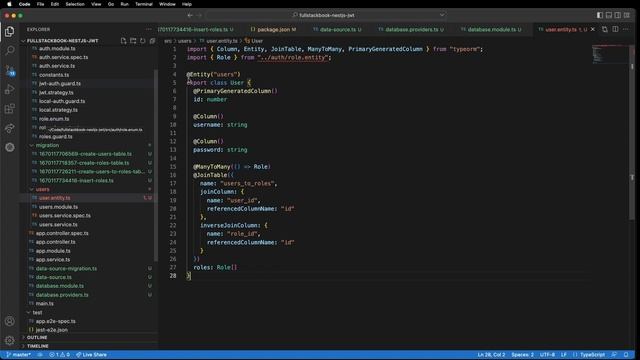Open Explorer more actions ellipsis
640x360 pixels.
tap(149, 29)
